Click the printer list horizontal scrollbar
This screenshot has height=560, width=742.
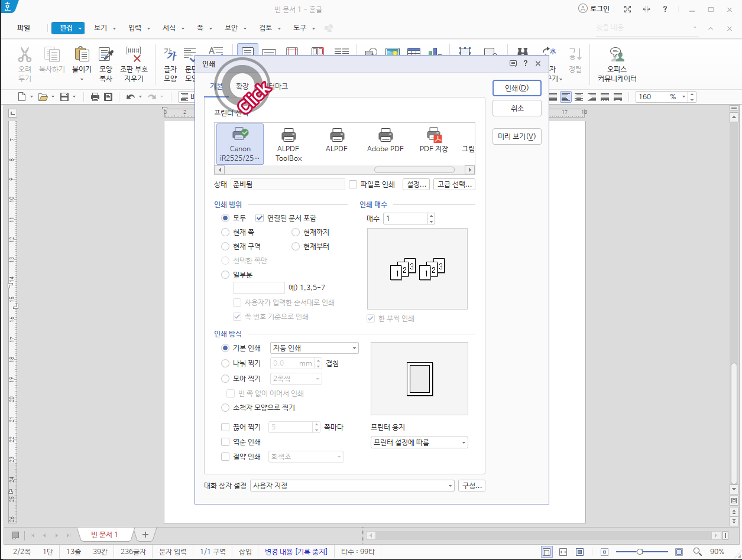click(x=414, y=170)
